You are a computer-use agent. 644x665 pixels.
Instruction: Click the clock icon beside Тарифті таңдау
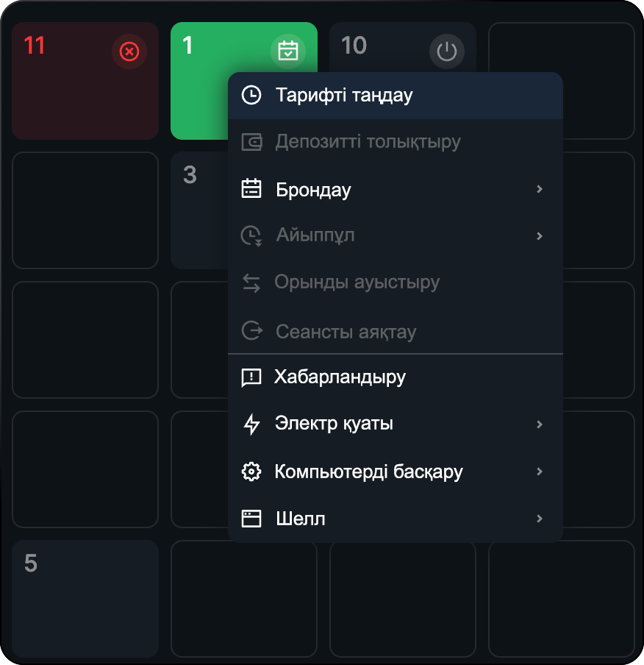coord(251,95)
